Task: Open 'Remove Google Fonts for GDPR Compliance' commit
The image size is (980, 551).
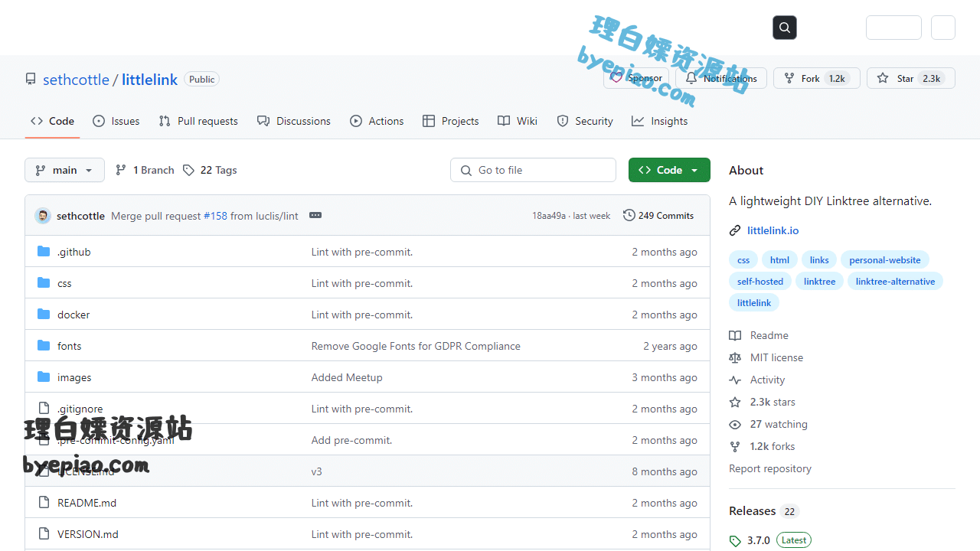Action: click(x=416, y=346)
